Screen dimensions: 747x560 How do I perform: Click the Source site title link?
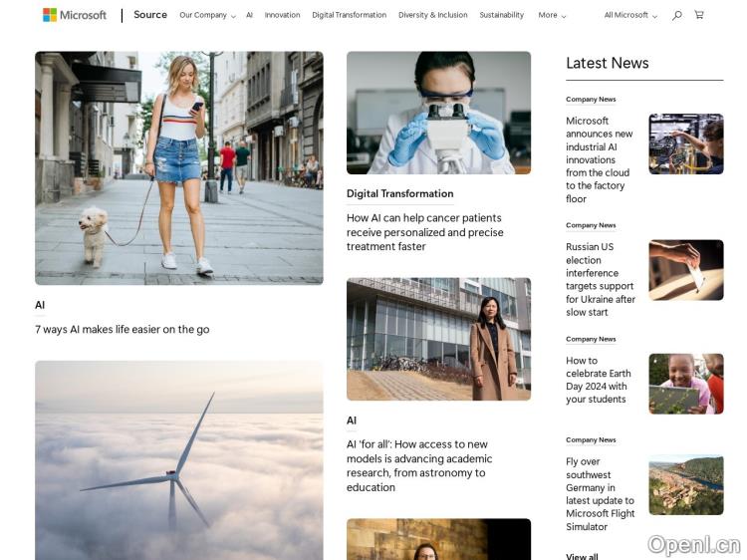150,15
